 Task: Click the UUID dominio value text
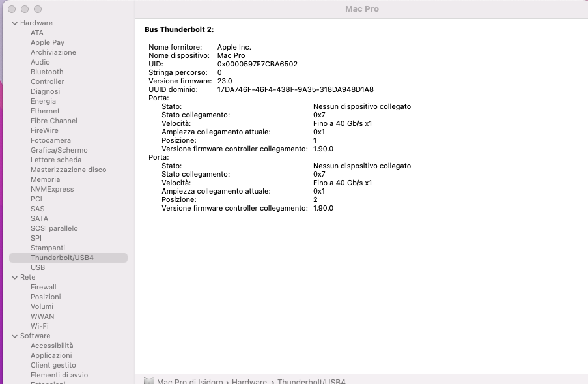296,89
